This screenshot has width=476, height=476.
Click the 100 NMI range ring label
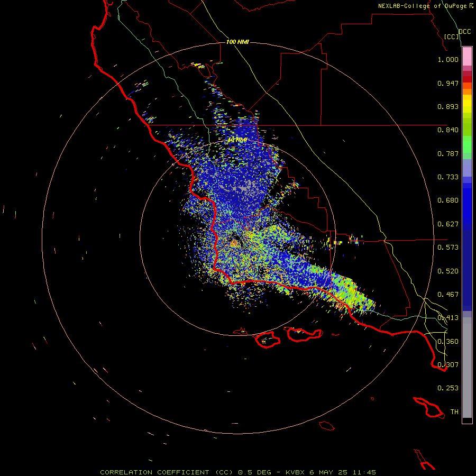[237, 42]
